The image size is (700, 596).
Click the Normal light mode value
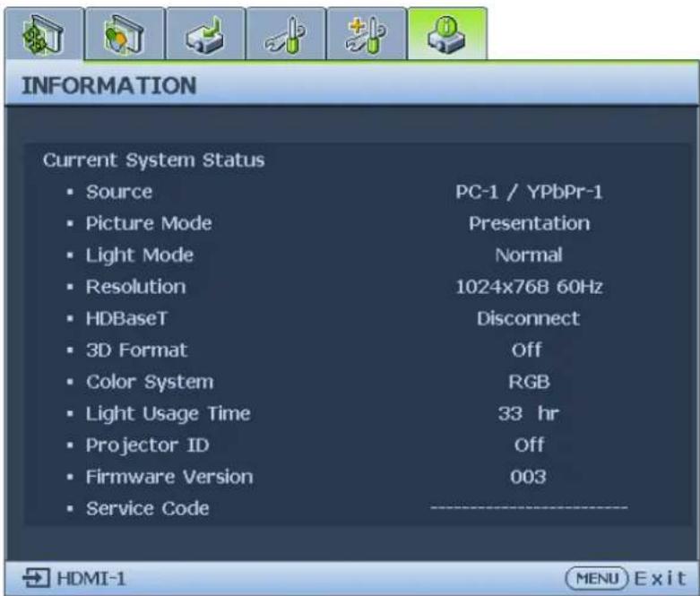coord(529,255)
